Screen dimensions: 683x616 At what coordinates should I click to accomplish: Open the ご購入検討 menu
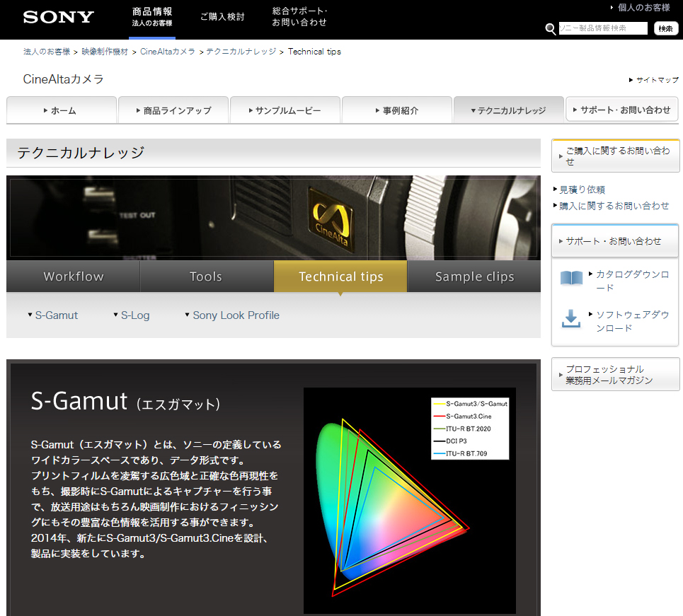coord(222,17)
